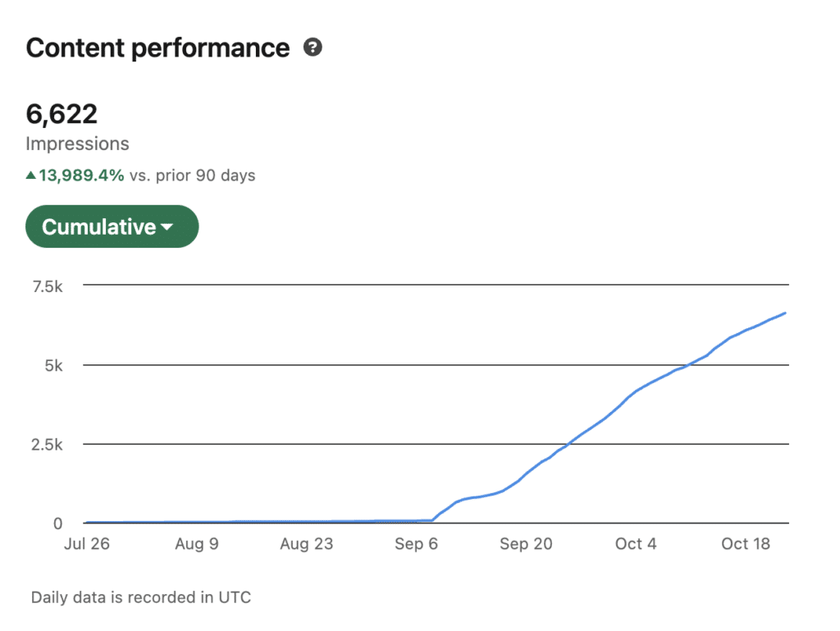Click the Impressions label

point(77,144)
